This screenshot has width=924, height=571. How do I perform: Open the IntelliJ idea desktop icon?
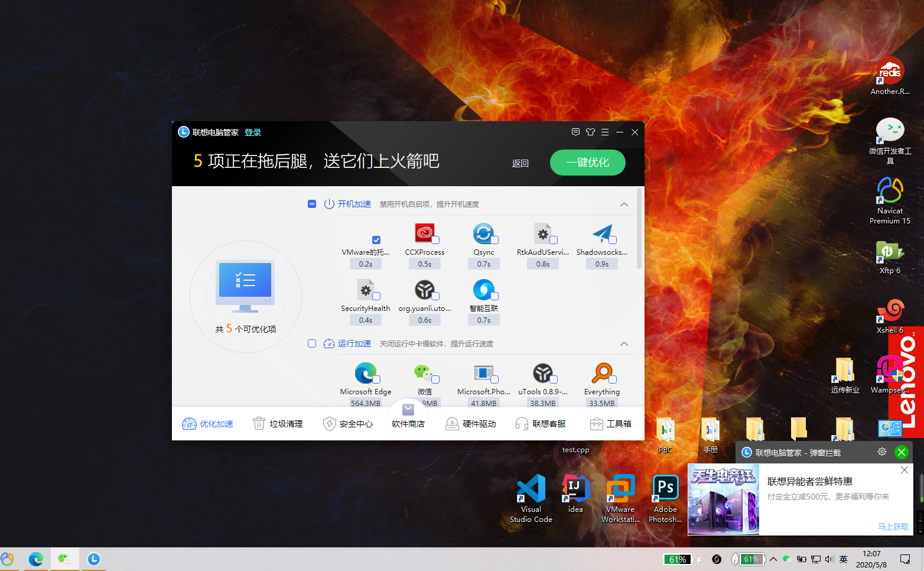575,494
